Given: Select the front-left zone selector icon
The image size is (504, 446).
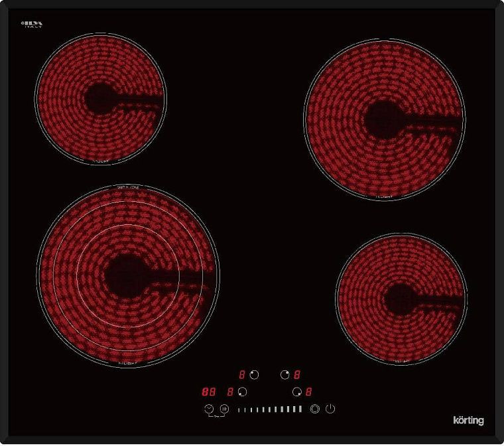Looking at the screenshot, I should tap(243, 392).
